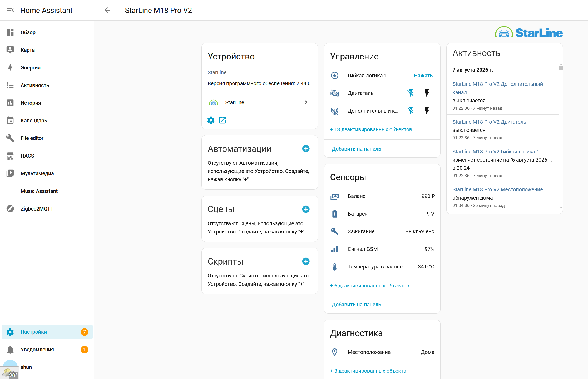Click the Зажигание key icon

tap(334, 232)
